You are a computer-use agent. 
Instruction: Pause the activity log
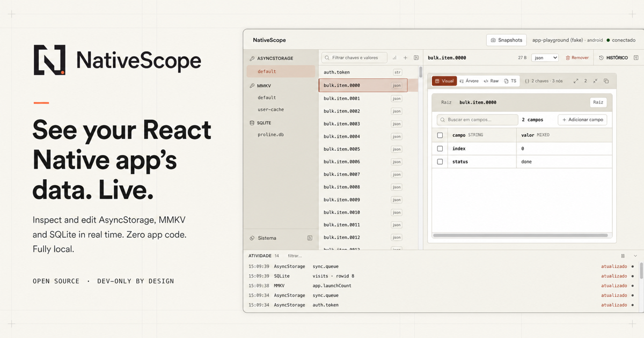click(x=623, y=256)
